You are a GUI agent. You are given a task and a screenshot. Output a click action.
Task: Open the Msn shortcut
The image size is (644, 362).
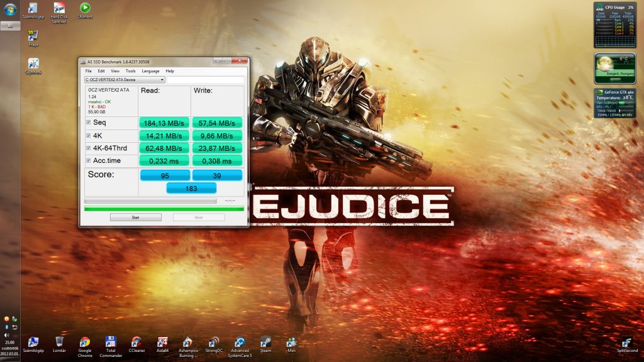(292, 345)
